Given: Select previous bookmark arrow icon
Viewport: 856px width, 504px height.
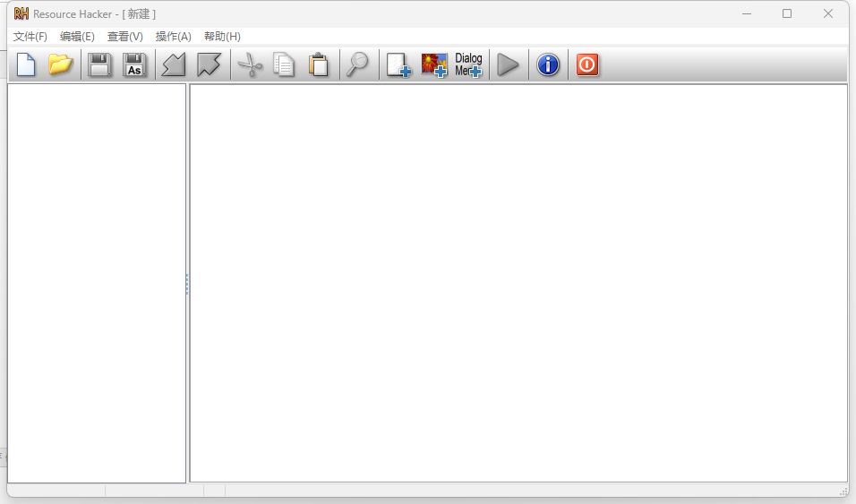Looking at the screenshot, I should [174, 64].
